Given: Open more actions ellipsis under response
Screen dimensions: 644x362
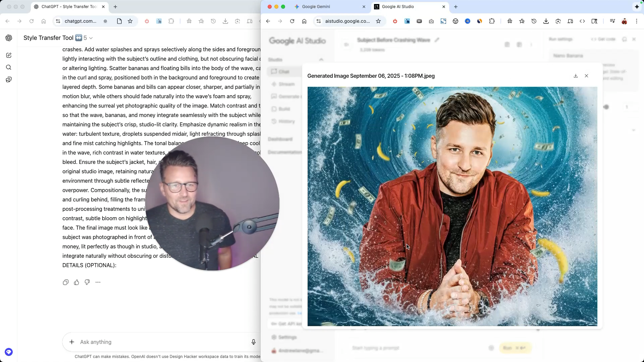Looking at the screenshot, I should point(98,282).
